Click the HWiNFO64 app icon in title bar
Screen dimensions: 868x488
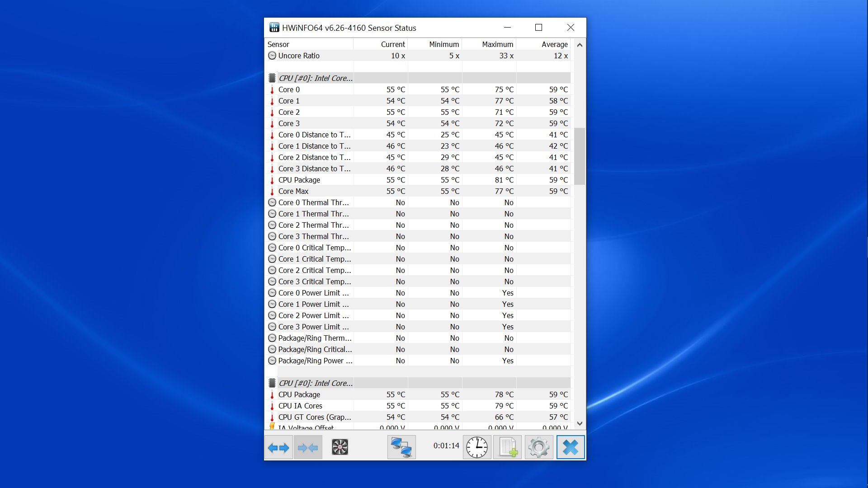[x=274, y=28]
